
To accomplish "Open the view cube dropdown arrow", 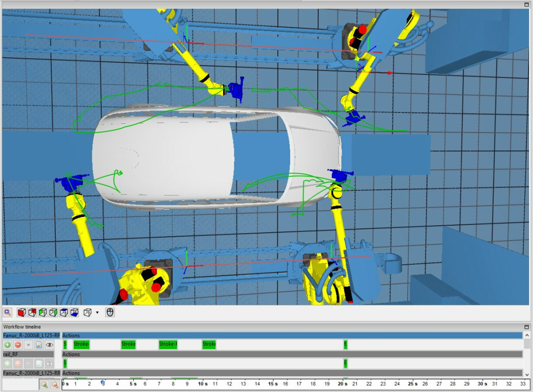I will click(x=97, y=313).
